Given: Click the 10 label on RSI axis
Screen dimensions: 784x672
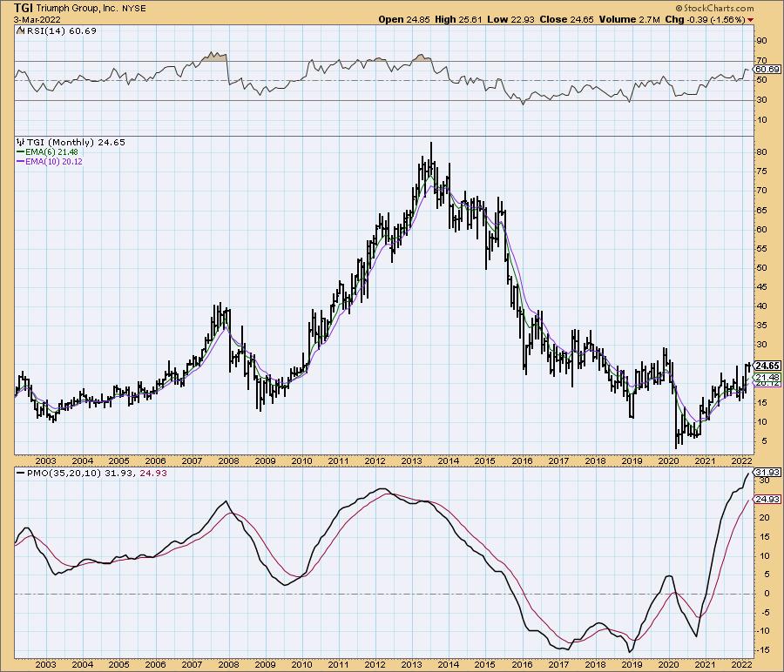Looking at the screenshot, I should pyautogui.click(x=761, y=120).
